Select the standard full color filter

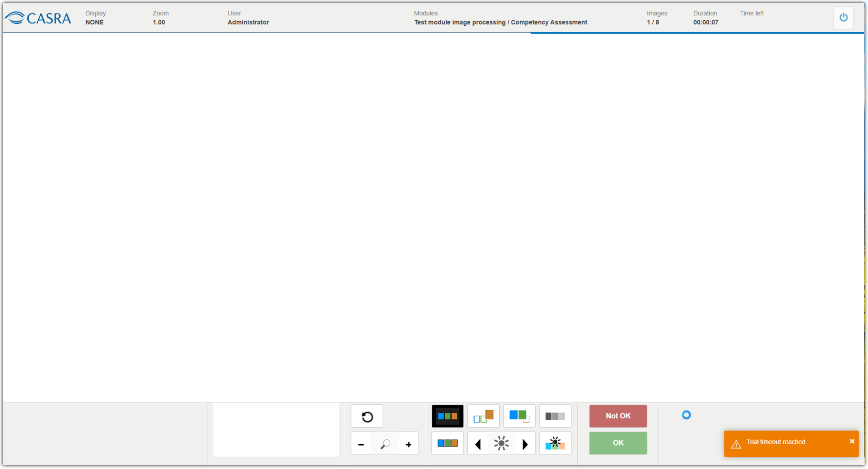[x=447, y=444]
